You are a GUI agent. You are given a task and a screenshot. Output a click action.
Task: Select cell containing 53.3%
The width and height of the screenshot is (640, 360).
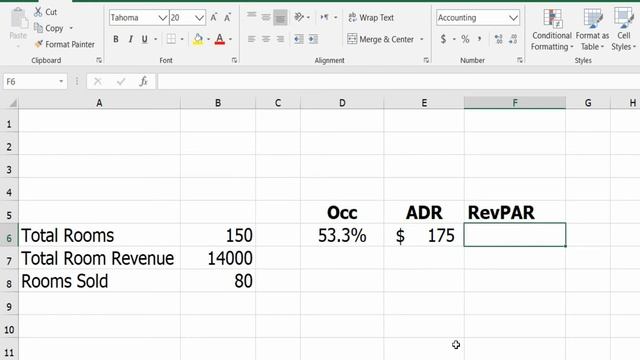(342, 236)
